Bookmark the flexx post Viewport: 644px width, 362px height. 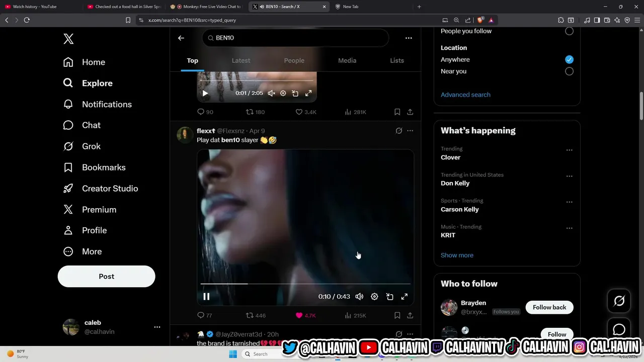tap(397, 316)
